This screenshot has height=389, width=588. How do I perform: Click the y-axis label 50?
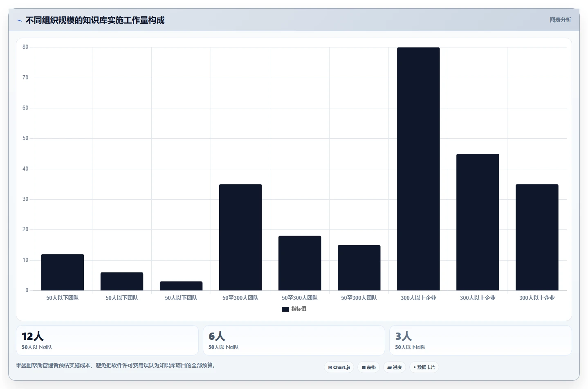click(x=25, y=138)
